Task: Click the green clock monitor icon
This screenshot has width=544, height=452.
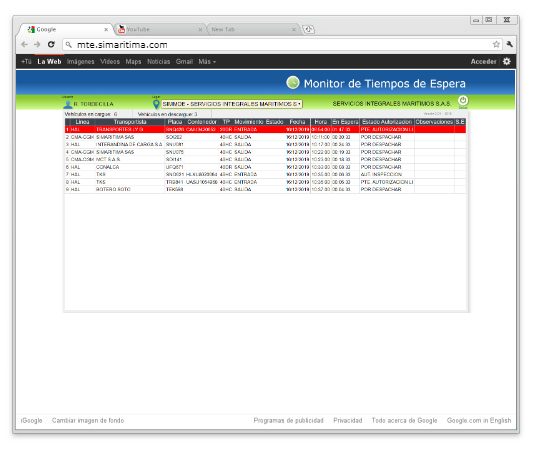Action: [293, 83]
